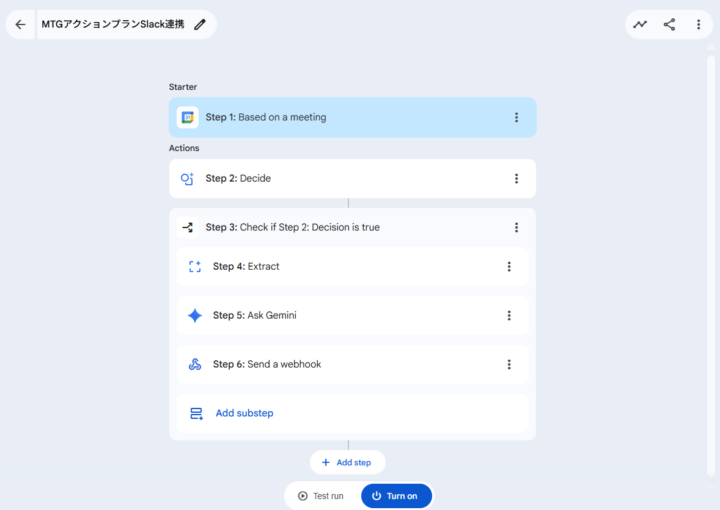Click the Extract icon in Step 4
Viewport: 720px width, 510px height.
pyautogui.click(x=195, y=266)
